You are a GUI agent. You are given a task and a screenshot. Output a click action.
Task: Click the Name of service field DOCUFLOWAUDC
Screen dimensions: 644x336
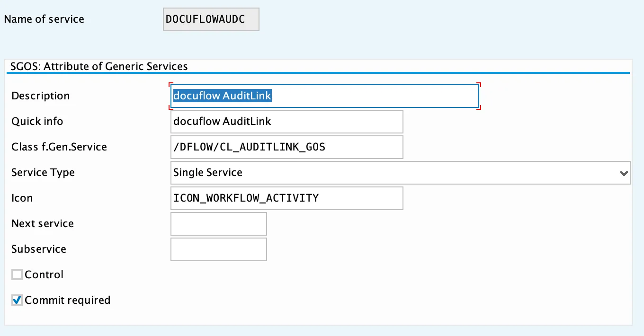[211, 19]
